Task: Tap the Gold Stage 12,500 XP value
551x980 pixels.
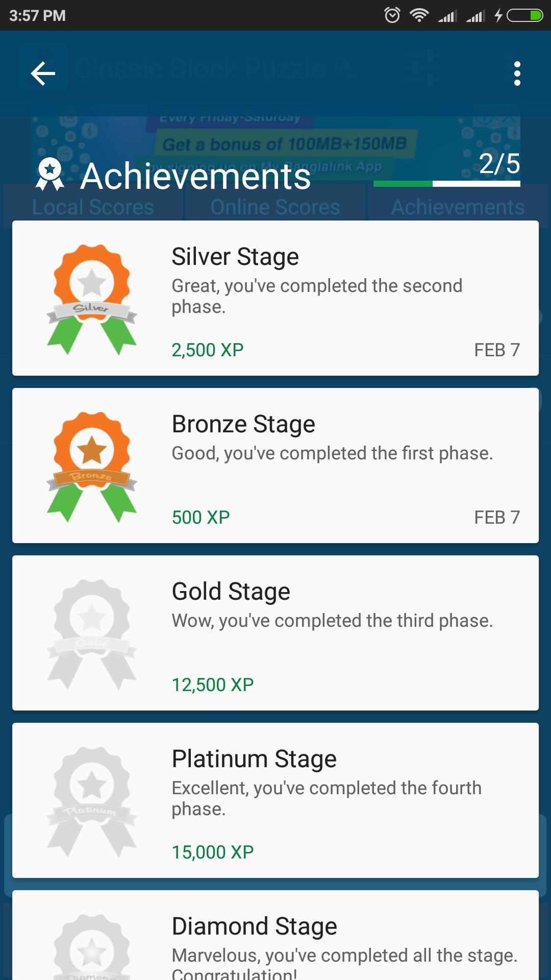Action: click(x=213, y=684)
